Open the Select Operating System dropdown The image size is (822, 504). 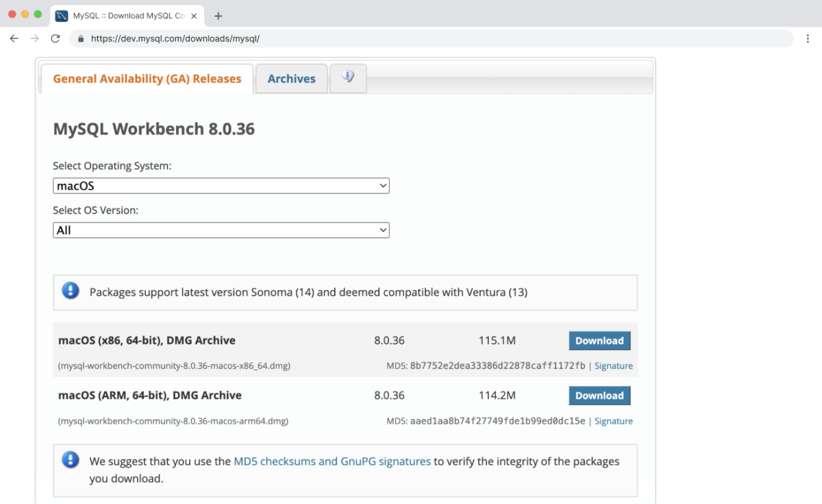pyautogui.click(x=221, y=186)
